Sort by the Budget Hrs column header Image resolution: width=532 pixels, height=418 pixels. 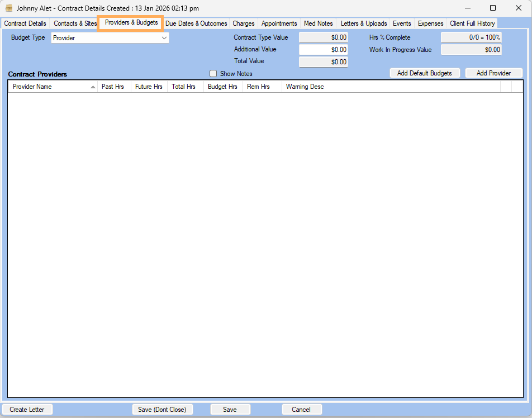pyautogui.click(x=222, y=87)
